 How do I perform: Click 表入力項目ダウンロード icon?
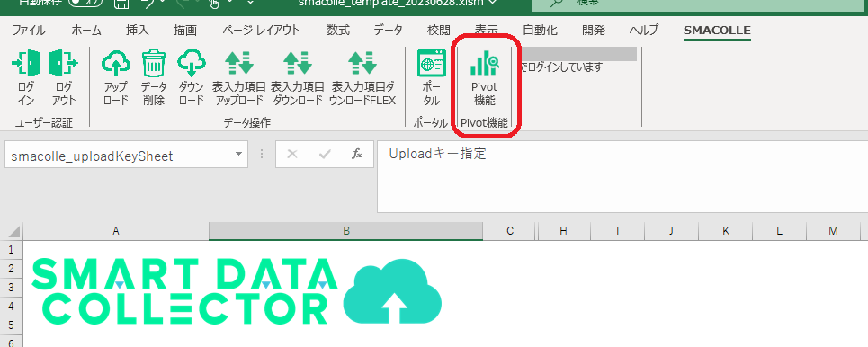point(298,63)
